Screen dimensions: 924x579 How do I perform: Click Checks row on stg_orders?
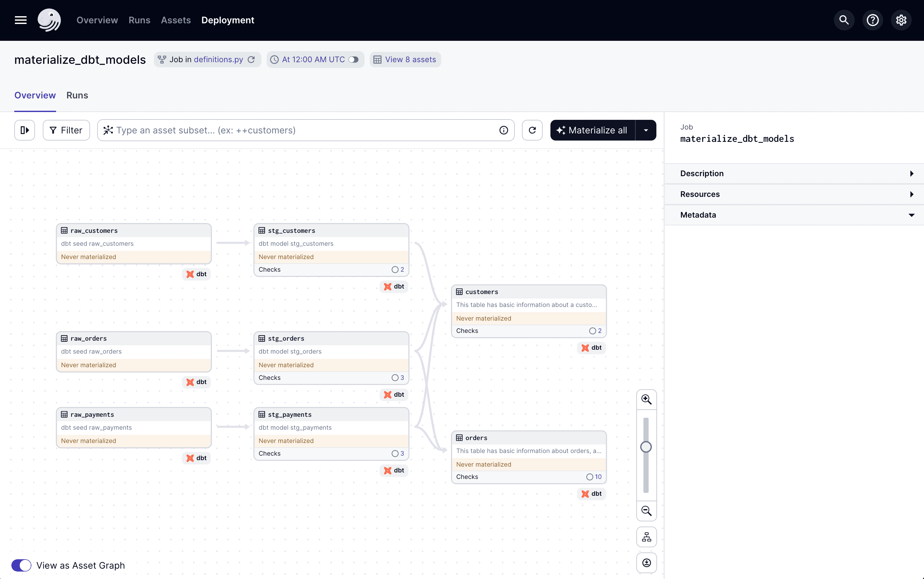click(331, 378)
